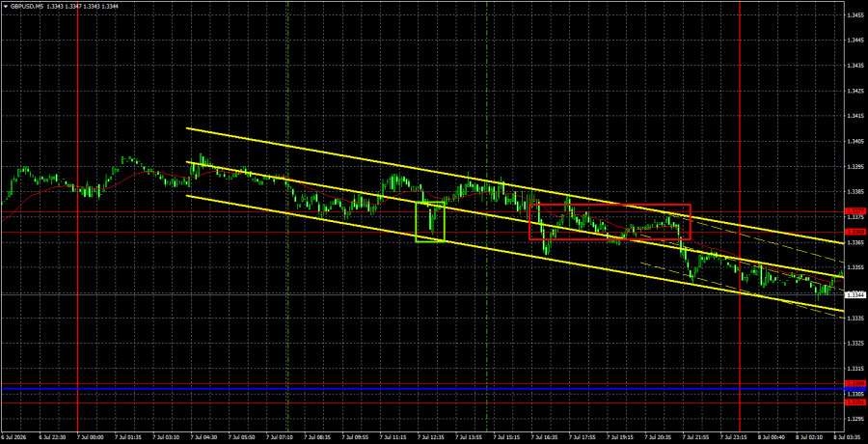Click the current price 1.3344 label

855,294
